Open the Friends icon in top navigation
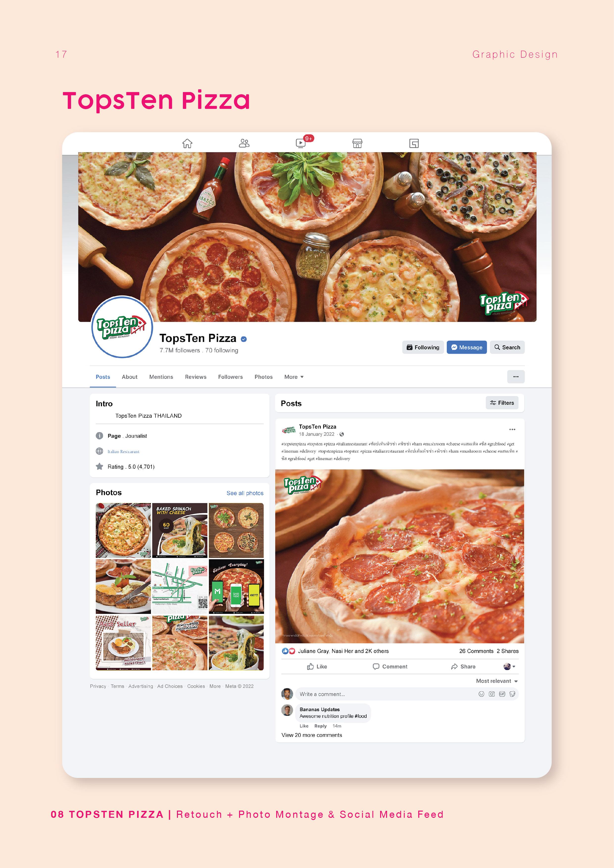The image size is (614, 868). pyautogui.click(x=244, y=143)
